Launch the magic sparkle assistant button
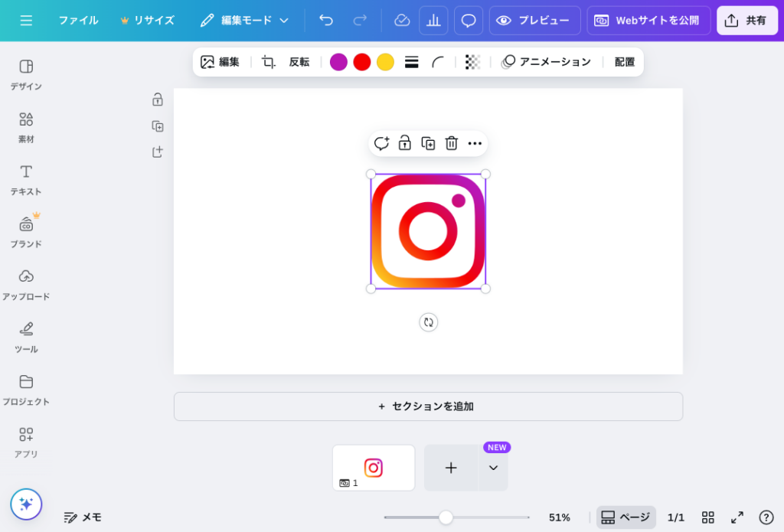This screenshot has height=532, width=784. coord(26,504)
